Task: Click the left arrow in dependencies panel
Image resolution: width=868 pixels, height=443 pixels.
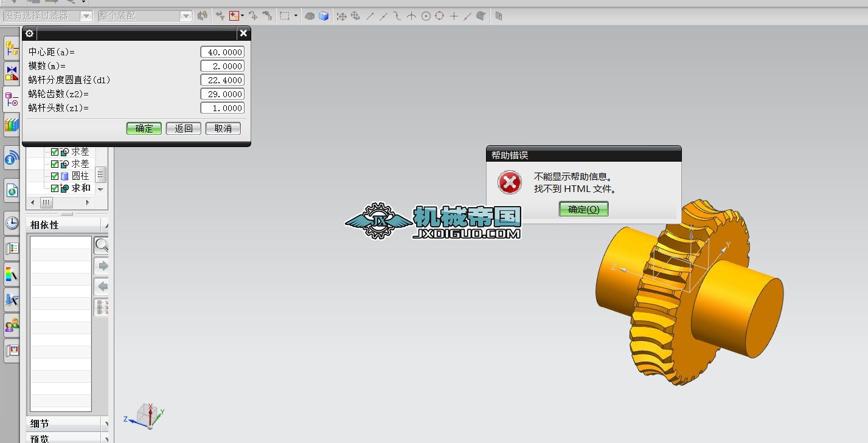Action: (102, 286)
